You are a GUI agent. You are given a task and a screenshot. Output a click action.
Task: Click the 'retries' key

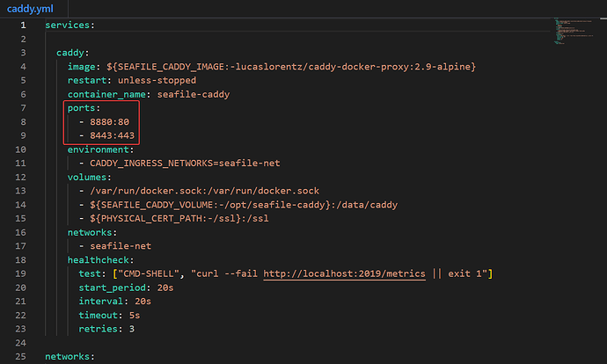coord(98,329)
